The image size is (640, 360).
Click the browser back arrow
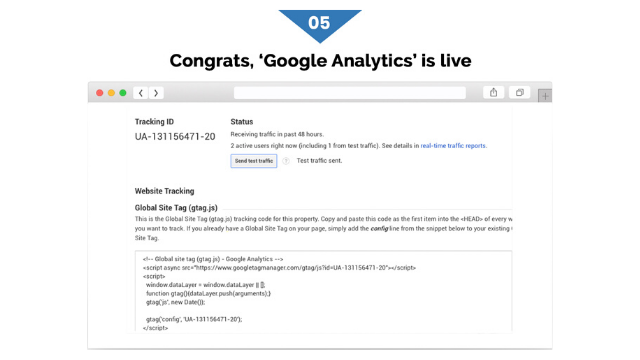(141, 93)
